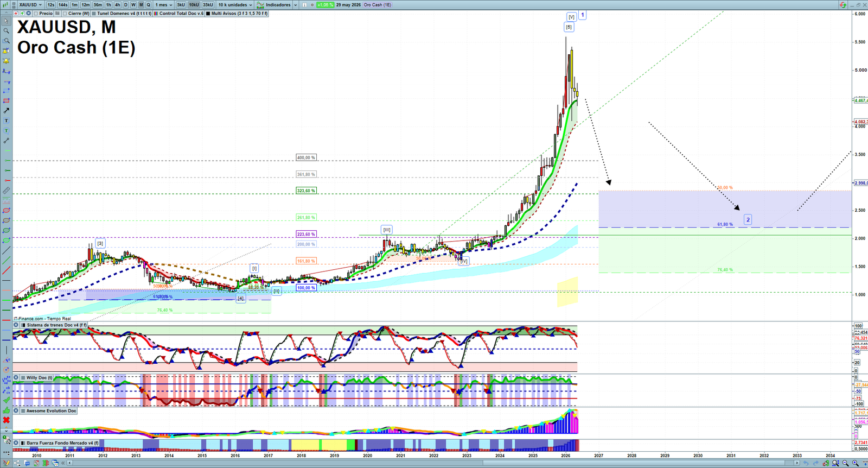Click the 400,00 % Fibonacci label
Viewport: 868px width, 468px height.
point(306,157)
